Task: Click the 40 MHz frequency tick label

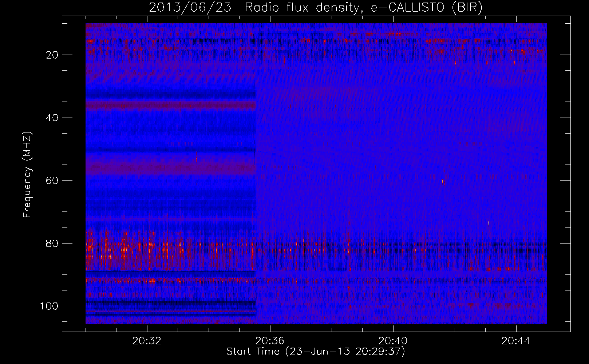Action: 52,118
